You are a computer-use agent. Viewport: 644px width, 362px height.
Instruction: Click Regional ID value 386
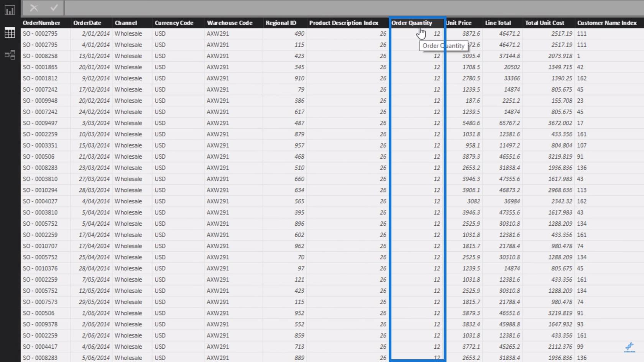(x=299, y=101)
